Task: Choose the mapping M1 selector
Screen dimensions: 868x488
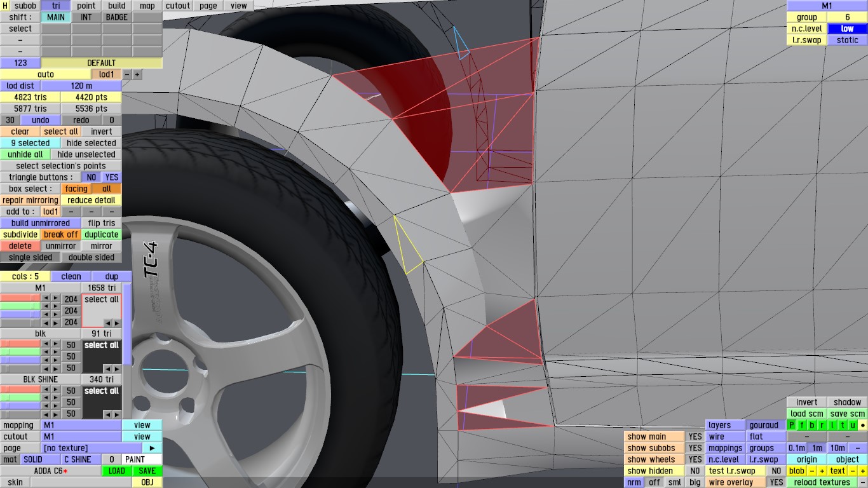Action: click(81, 425)
